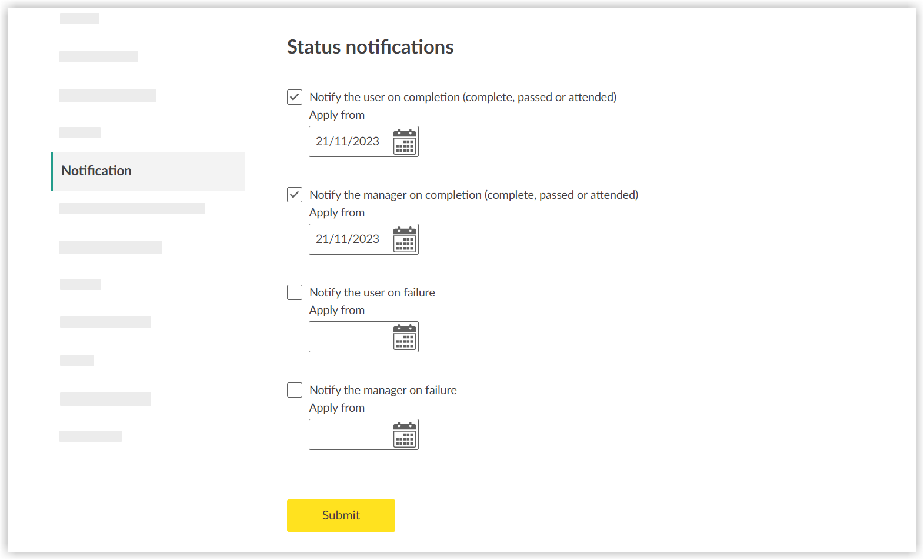Viewport: 924px width, 560px height.
Task: Click the manager completion date field showing 21/11/2023
Action: 348,239
